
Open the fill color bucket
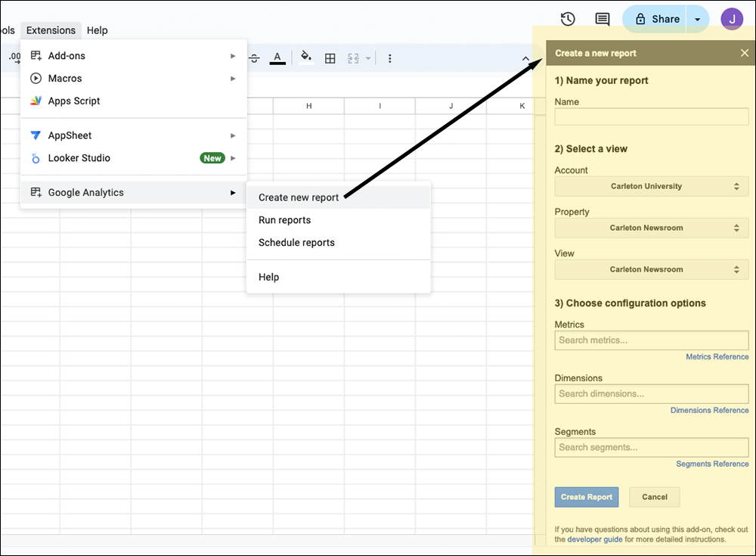coord(305,57)
